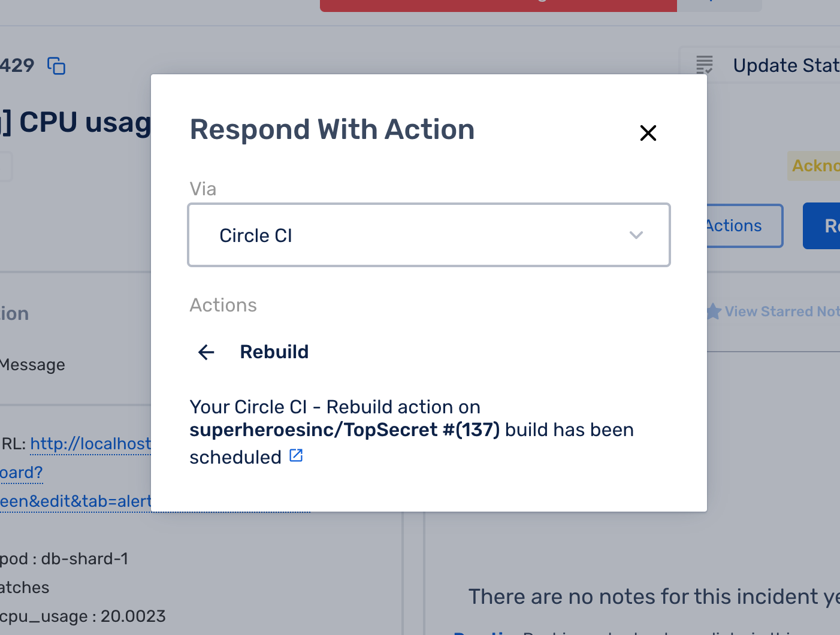Click the yellow Acknowledged status badge

click(815, 166)
